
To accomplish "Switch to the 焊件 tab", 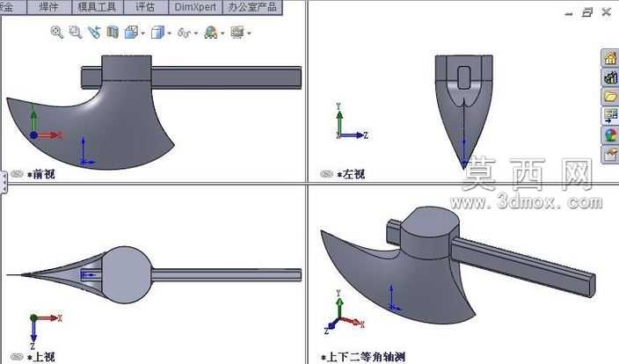I will tap(49, 7).
